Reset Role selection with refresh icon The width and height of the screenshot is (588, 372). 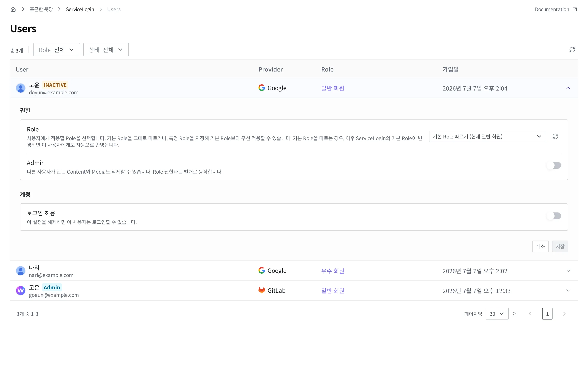point(555,136)
